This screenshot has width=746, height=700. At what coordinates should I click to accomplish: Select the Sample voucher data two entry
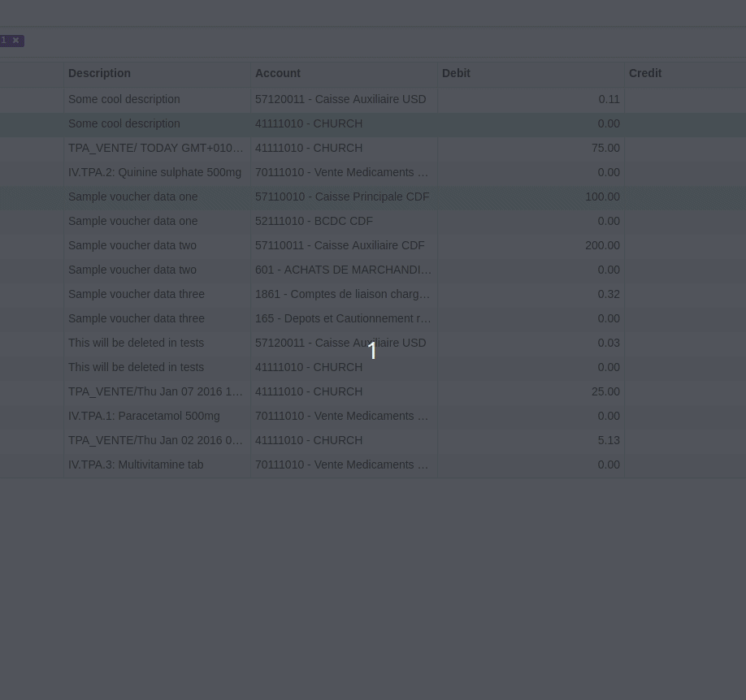[x=133, y=245]
